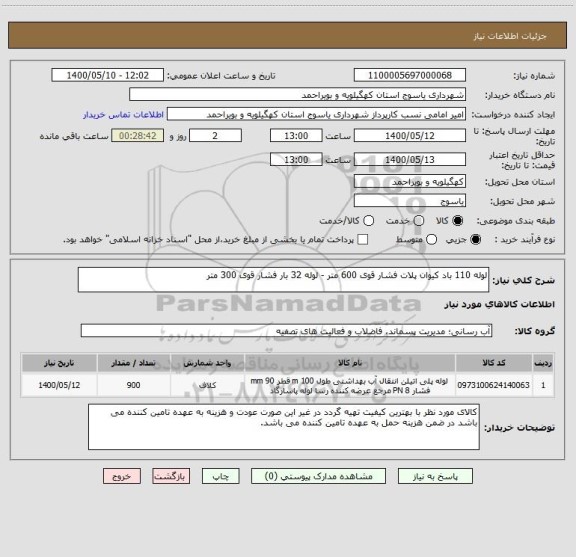Viewport: 576px width, 557px height.
Task: Select the خدمت radio button
Action: [419, 221]
